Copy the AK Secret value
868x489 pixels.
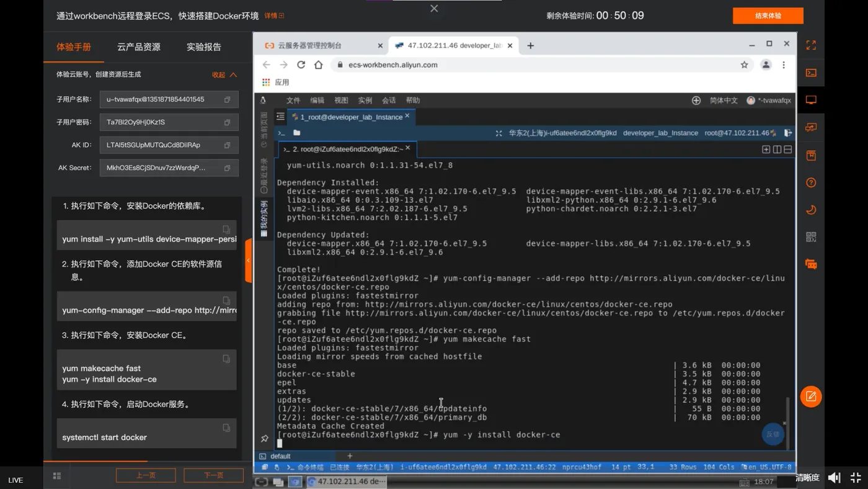tap(228, 168)
